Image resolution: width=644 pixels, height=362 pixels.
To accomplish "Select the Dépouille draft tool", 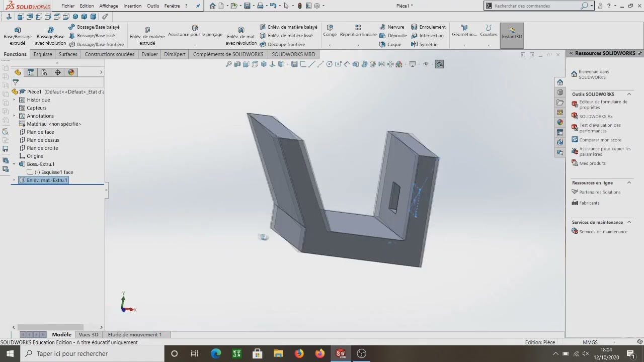I will pos(393,36).
